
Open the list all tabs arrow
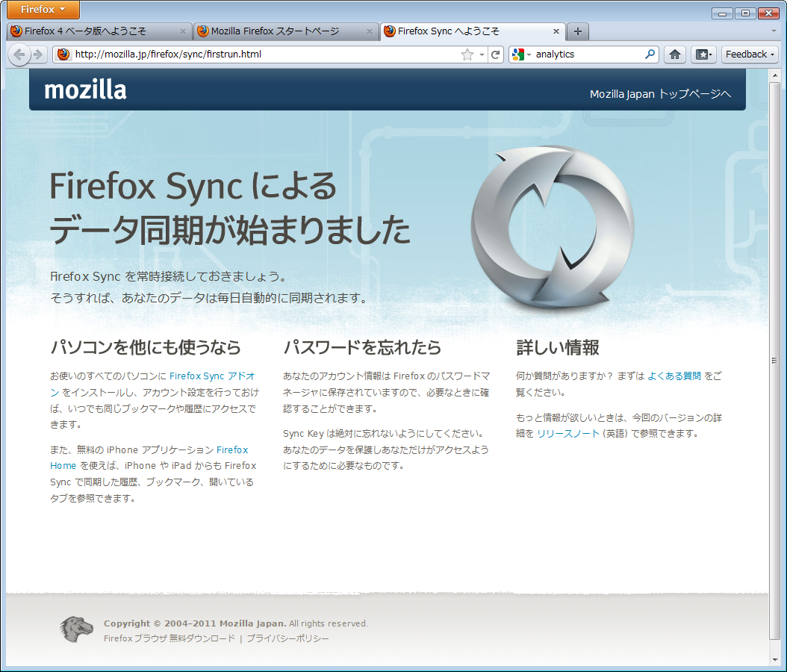(774, 31)
